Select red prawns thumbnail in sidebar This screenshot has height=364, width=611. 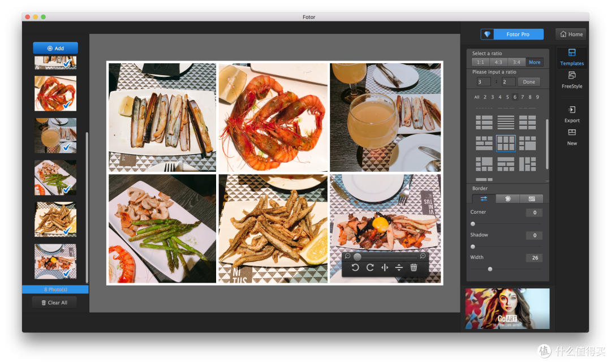(x=55, y=93)
